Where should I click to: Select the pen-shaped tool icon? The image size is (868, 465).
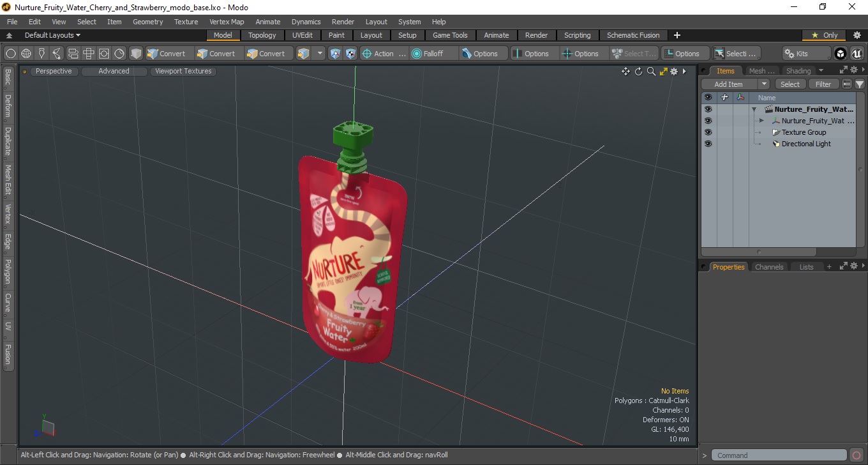(x=42, y=54)
